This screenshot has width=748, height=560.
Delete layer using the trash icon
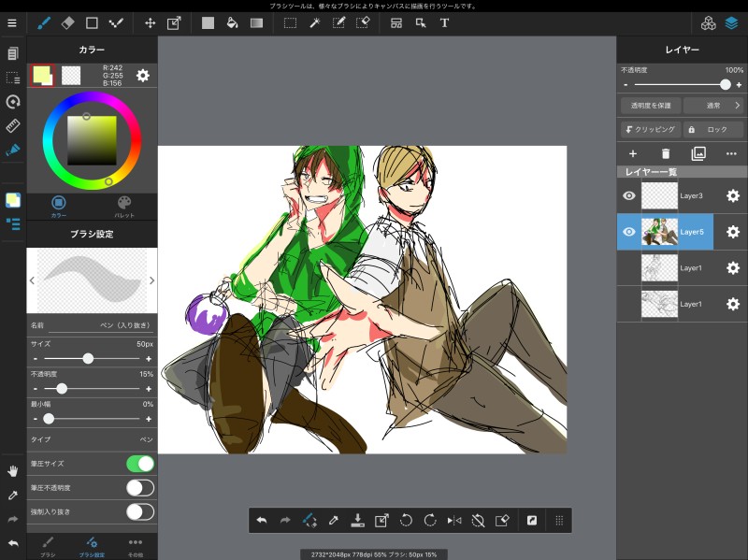(666, 153)
